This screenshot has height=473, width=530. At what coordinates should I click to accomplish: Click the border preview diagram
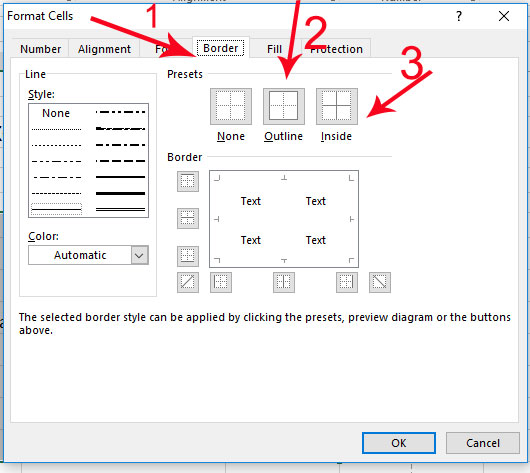point(284,219)
